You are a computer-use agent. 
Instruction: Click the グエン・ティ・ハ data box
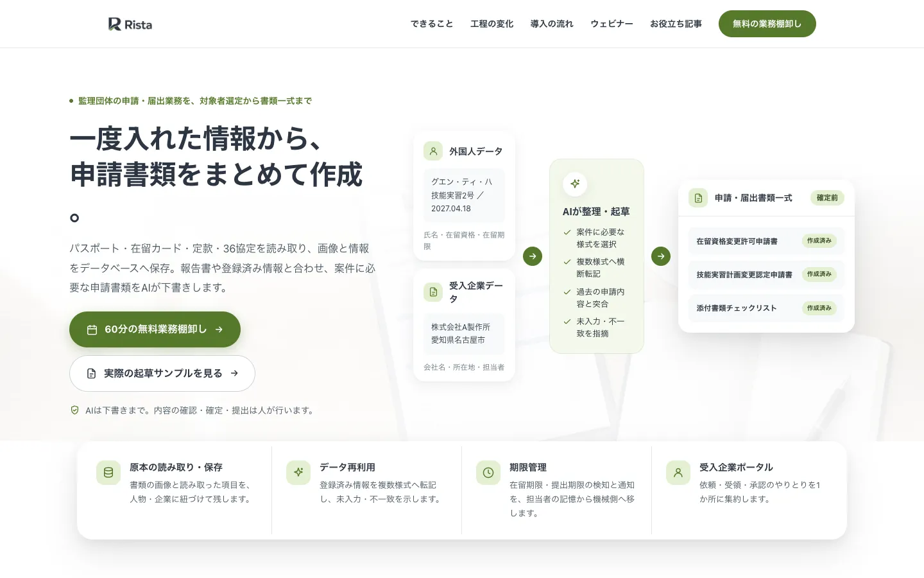464,195
